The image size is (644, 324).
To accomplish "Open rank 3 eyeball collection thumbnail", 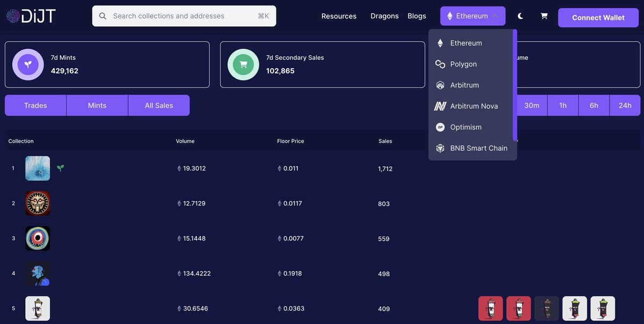I will pos(38,238).
